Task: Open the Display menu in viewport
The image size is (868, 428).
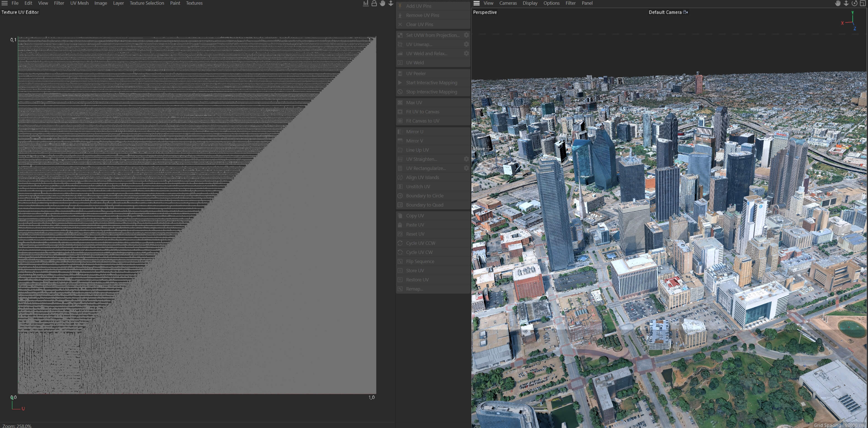Action: pyautogui.click(x=530, y=3)
